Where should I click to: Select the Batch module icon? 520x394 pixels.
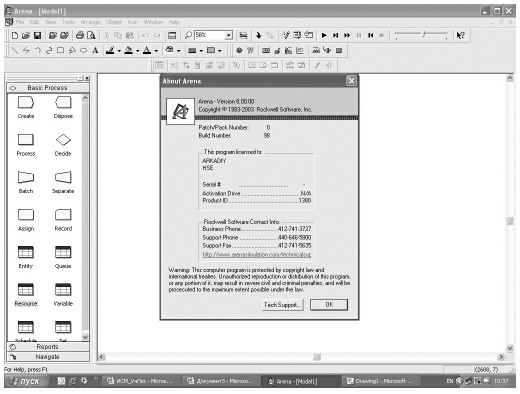(26, 182)
